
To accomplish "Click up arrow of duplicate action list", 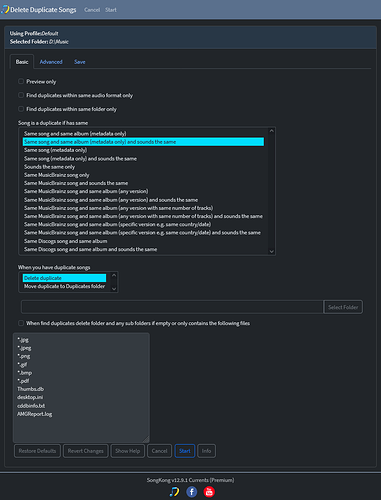I will 114,275.
